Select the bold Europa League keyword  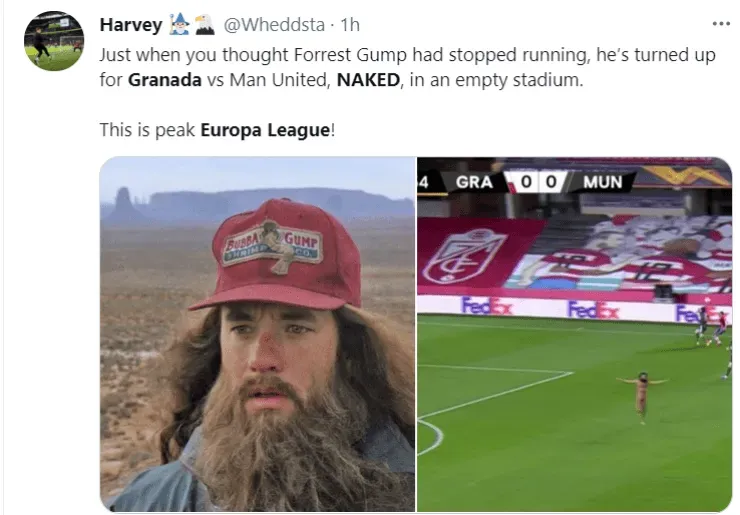265,130
